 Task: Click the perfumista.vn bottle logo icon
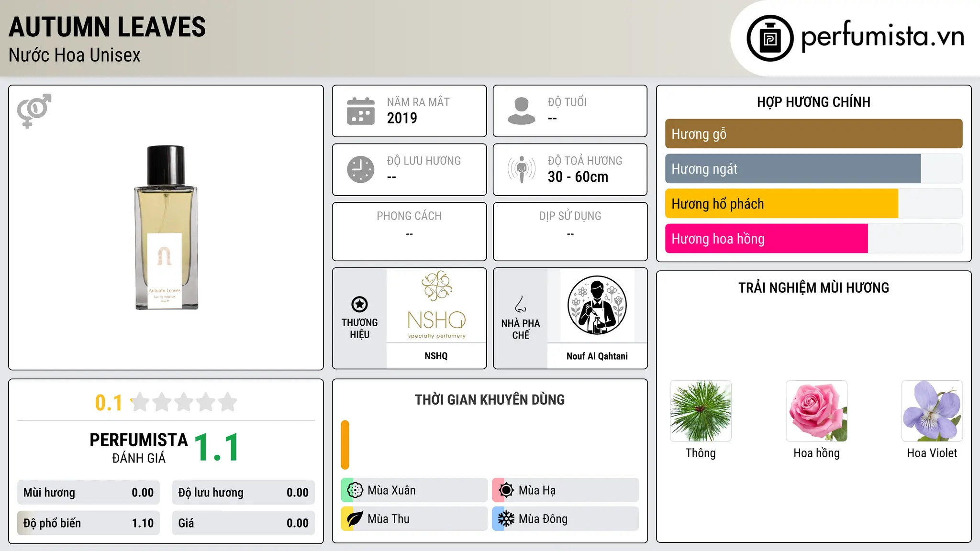click(x=770, y=38)
